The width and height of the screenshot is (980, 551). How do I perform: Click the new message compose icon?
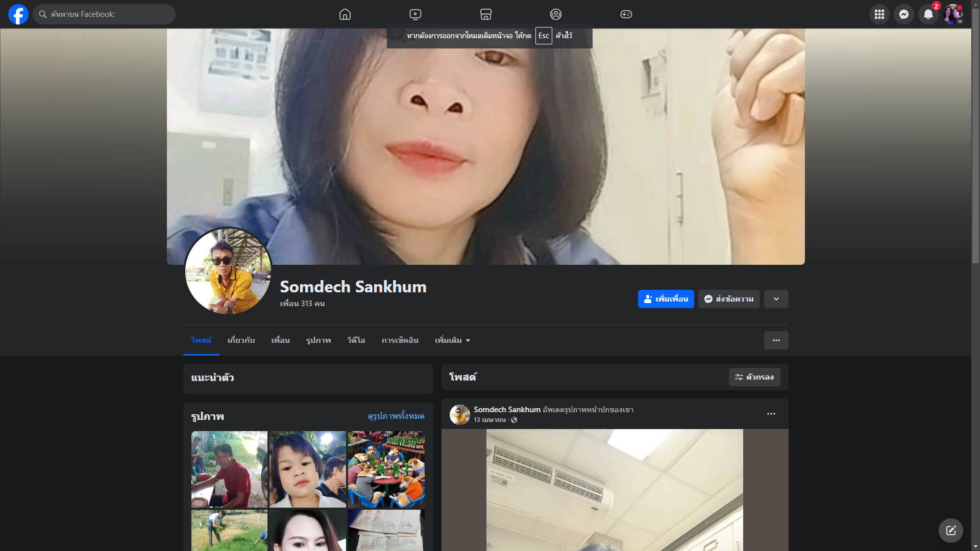pos(951,531)
